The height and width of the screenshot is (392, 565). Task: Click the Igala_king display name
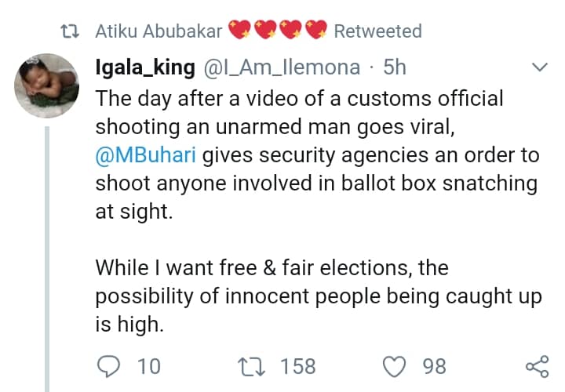click(x=144, y=67)
